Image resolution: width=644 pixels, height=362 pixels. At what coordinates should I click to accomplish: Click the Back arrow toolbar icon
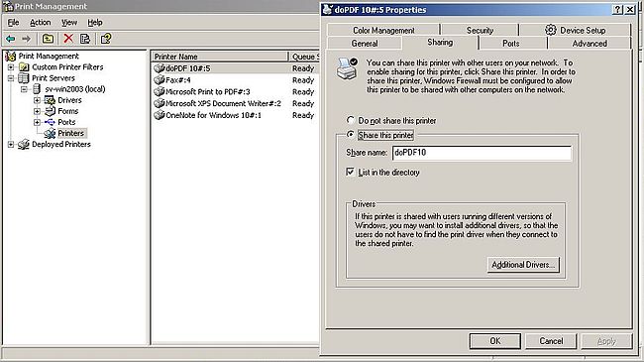tap(11, 39)
